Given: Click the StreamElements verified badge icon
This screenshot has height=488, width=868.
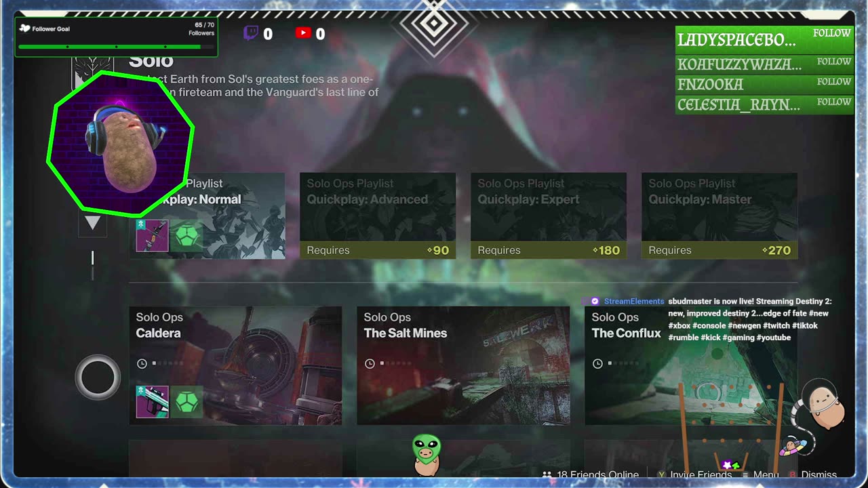Looking at the screenshot, I should [x=595, y=302].
